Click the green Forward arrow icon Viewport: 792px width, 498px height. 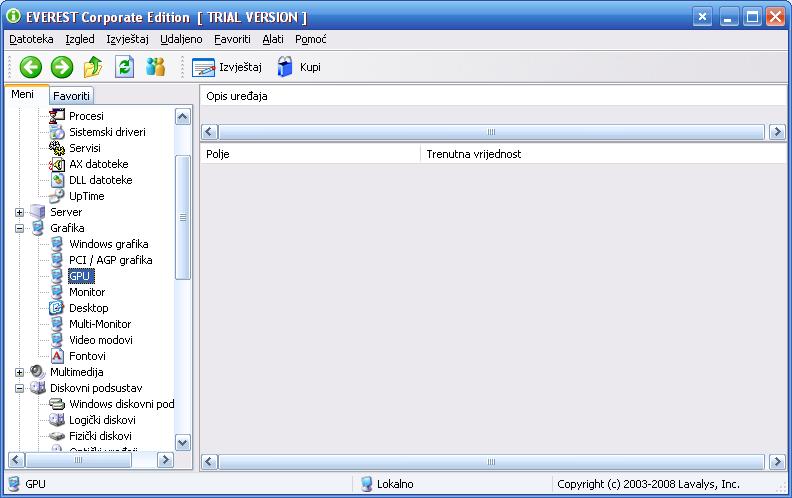(x=62, y=67)
